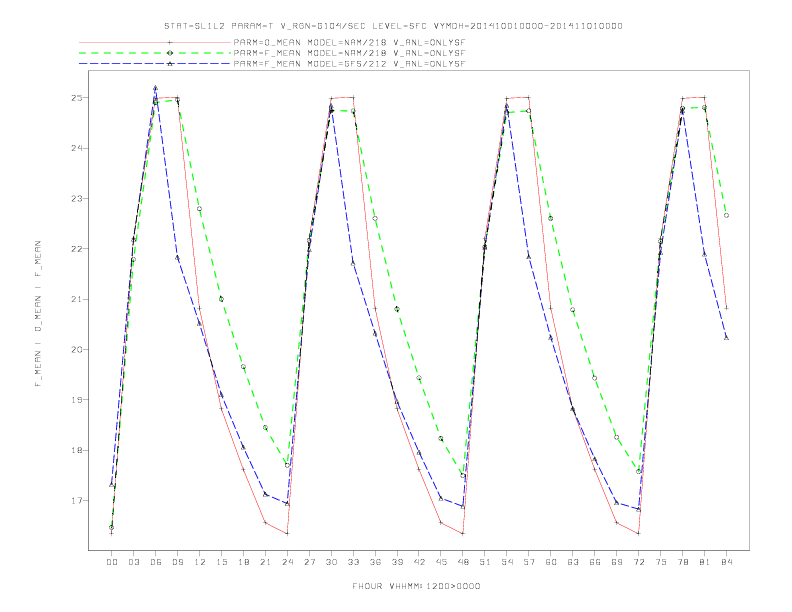The width and height of the screenshot is (792, 612).
Task: Click the x-axis tick label 75
Action: [661, 562]
